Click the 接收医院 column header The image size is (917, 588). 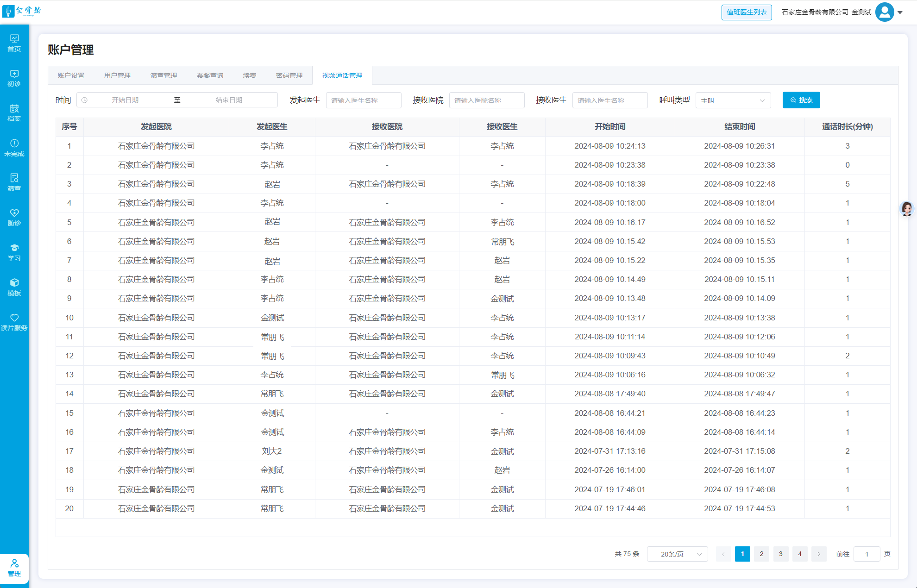pyautogui.click(x=387, y=127)
